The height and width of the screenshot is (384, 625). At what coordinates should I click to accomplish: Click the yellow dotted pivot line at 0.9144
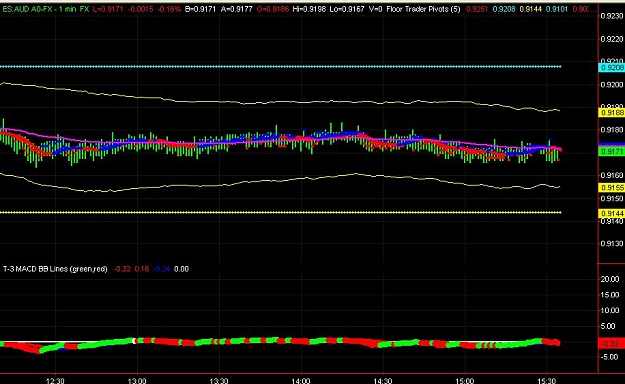point(281,213)
